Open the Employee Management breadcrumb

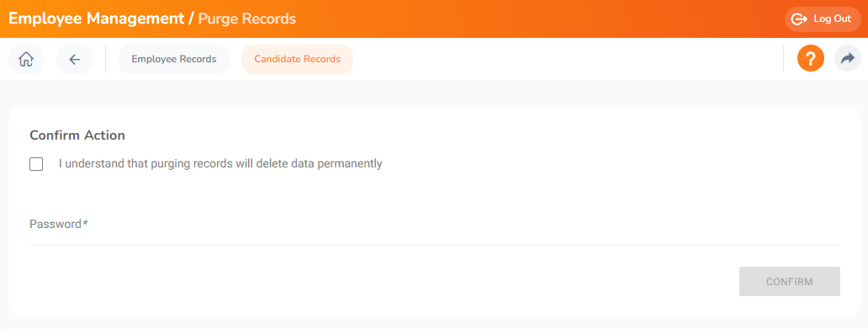click(97, 19)
